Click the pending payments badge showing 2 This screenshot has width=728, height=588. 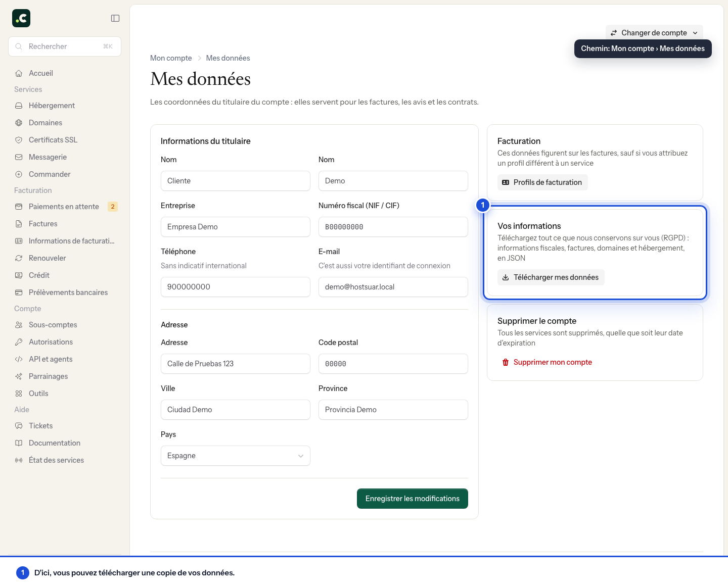113,207
